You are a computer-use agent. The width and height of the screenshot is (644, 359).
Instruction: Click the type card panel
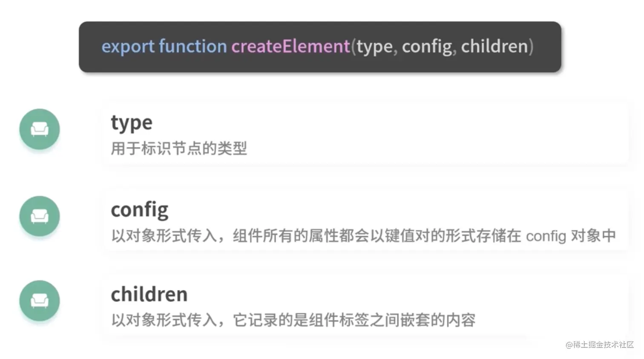365,133
